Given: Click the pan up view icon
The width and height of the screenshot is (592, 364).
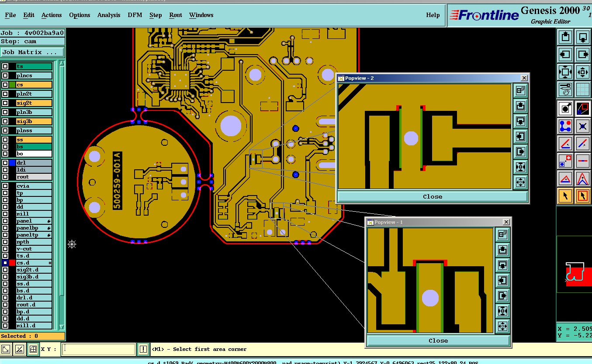Looking at the screenshot, I should tap(565, 37).
